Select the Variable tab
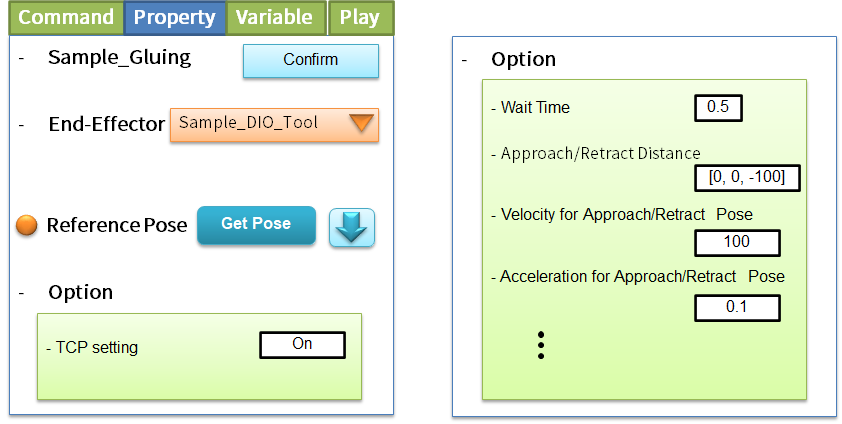Screen dimensions: 842x424 coord(273,17)
